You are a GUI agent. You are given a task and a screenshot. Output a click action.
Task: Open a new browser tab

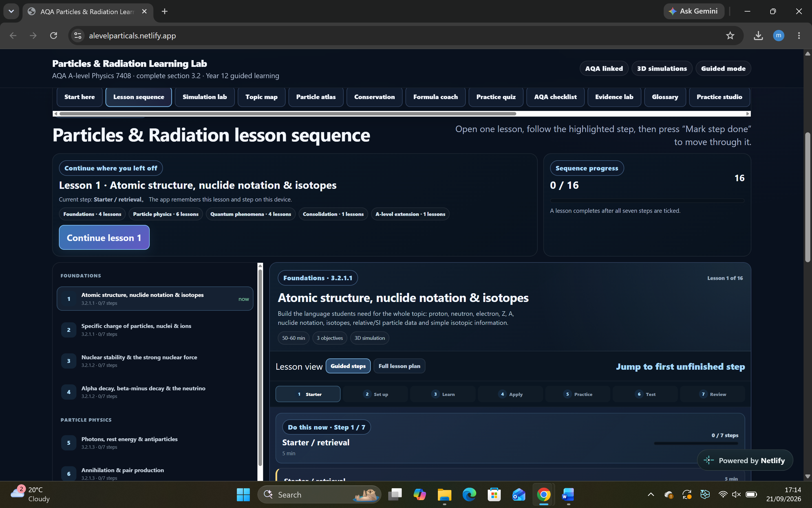click(x=164, y=11)
